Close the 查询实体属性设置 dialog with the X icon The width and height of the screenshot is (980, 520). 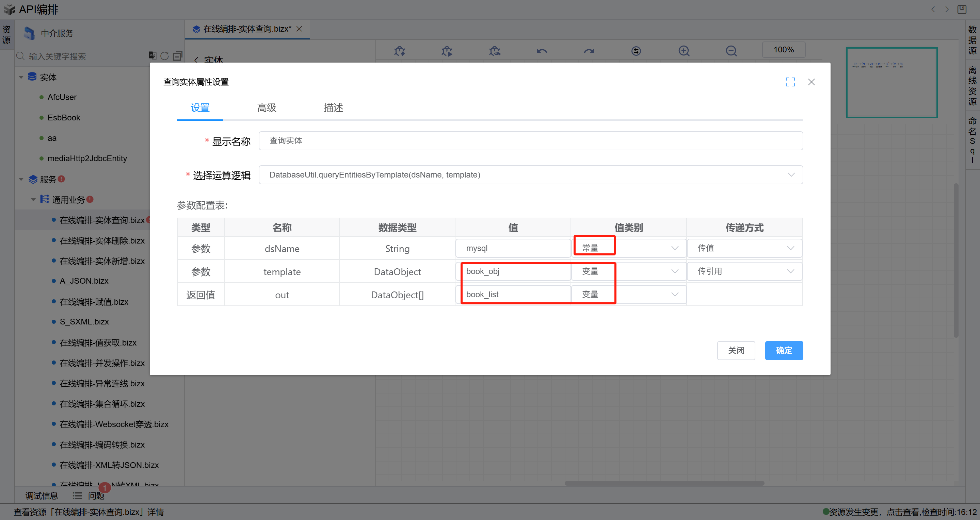point(811,82)
